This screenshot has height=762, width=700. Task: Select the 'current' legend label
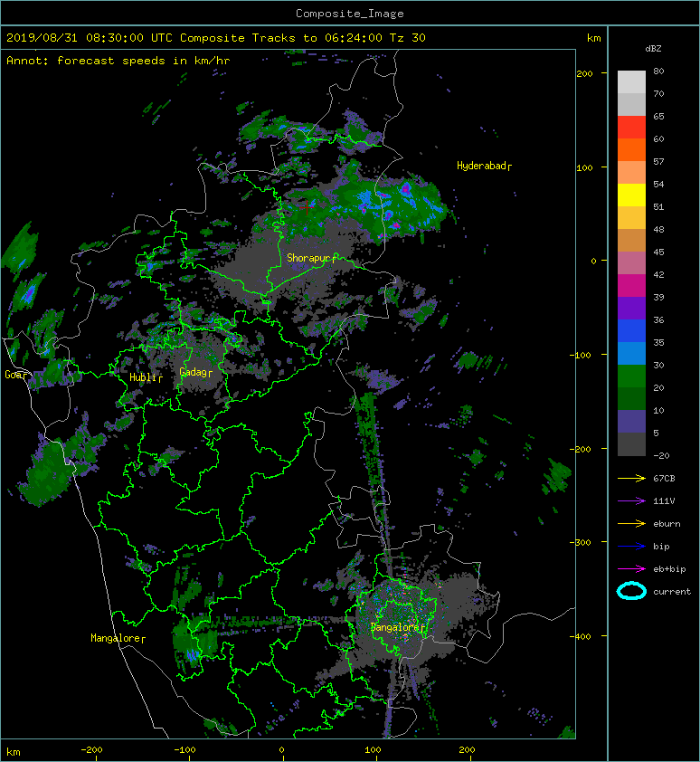tap(672, 592)
